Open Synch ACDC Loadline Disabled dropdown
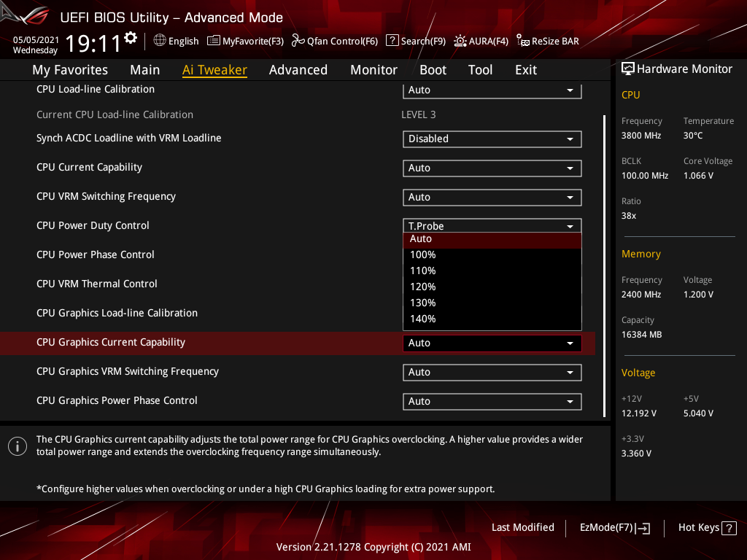 (492, 139)
